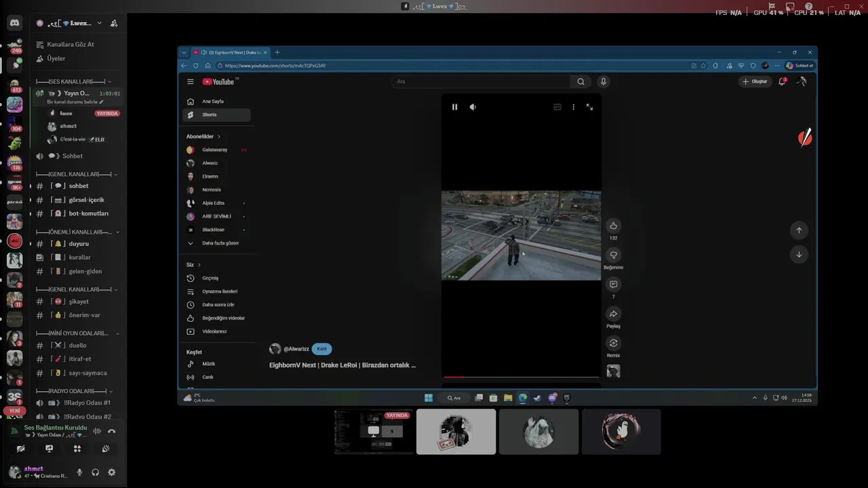Screen dimensions: 868x488
Task: Go to previous short with up arrow
Action: pyautogui.click(x=799, y=230)
